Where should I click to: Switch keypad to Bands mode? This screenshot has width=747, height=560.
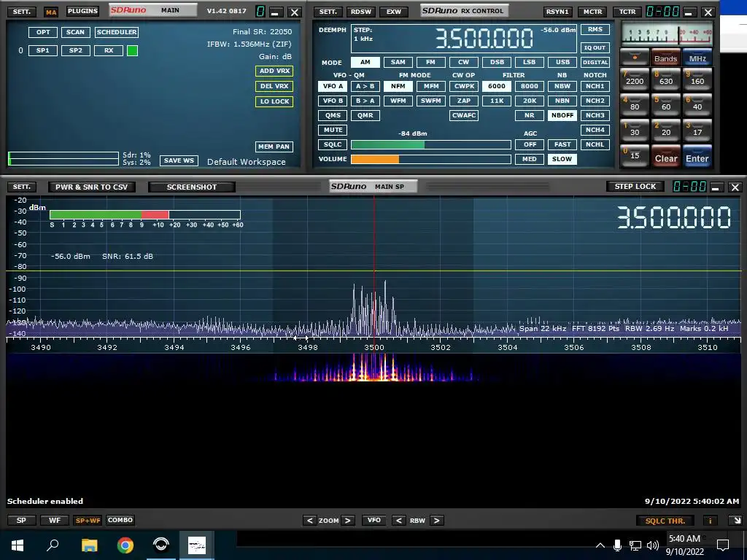pyautogui.click(x=665, y=58)
